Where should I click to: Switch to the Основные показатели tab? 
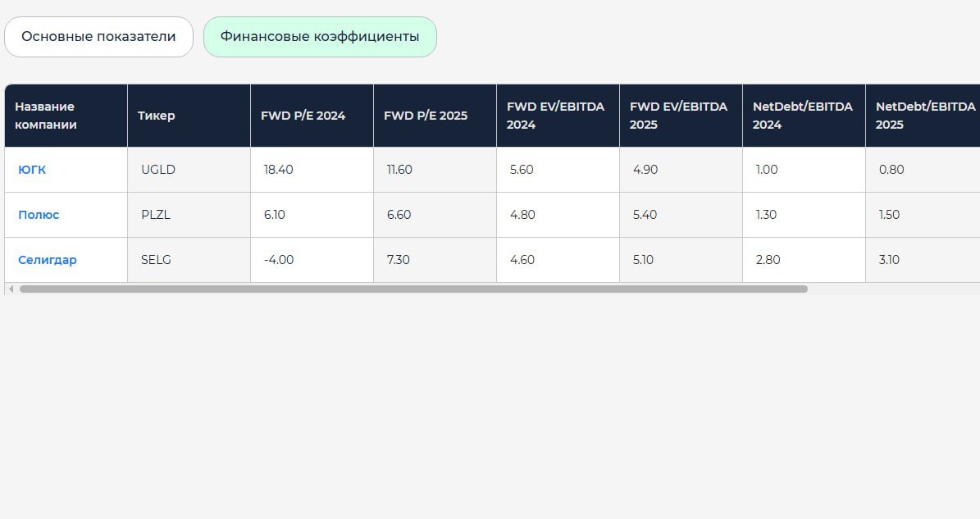[x=98, y=37]
